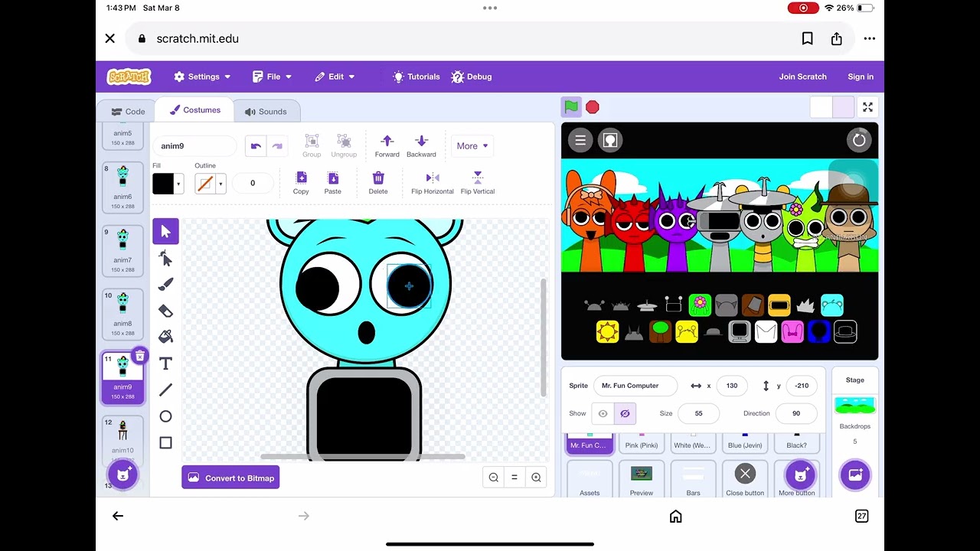Open the Edit menu
The width and height of the screenshot is (980, 551).
[335, 77]
